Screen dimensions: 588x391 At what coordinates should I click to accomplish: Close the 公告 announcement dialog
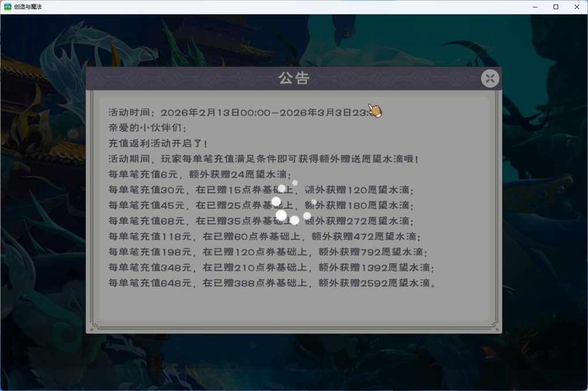point(490,78)
